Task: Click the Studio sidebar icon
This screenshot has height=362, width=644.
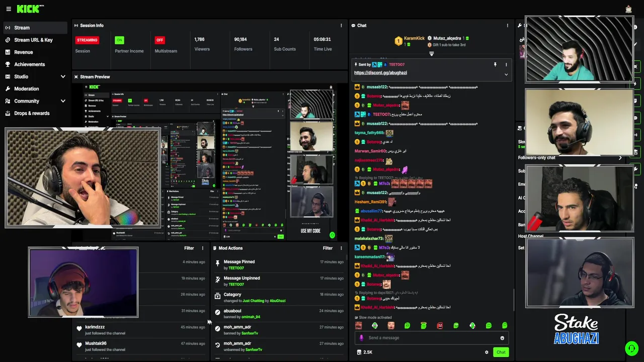Action: pyautogui.click(x=8, y=76)
